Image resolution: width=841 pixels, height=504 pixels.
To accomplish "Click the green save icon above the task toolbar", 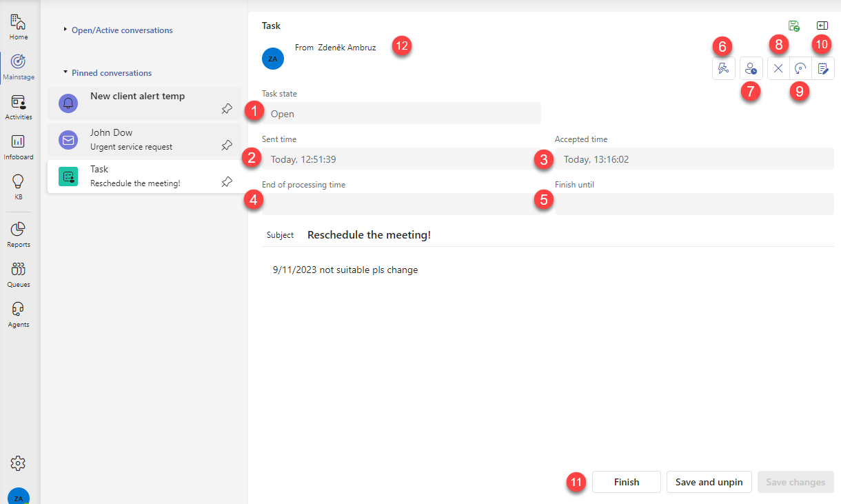I will (794, 26).
